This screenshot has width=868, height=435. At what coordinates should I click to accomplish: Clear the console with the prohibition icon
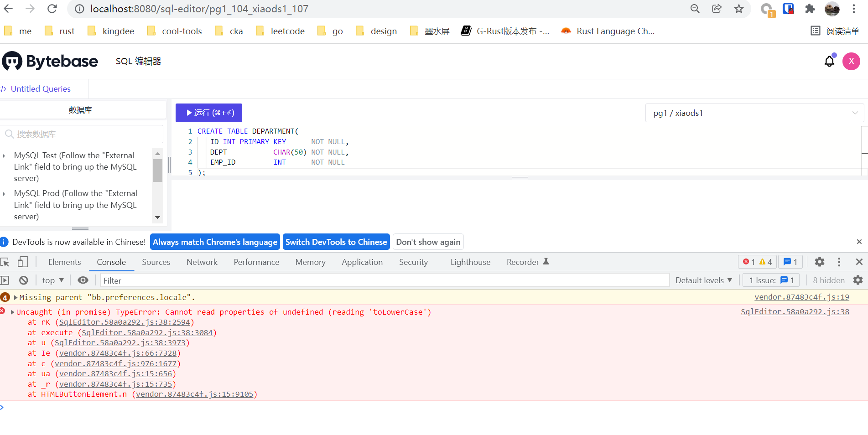tap(23, 280)
